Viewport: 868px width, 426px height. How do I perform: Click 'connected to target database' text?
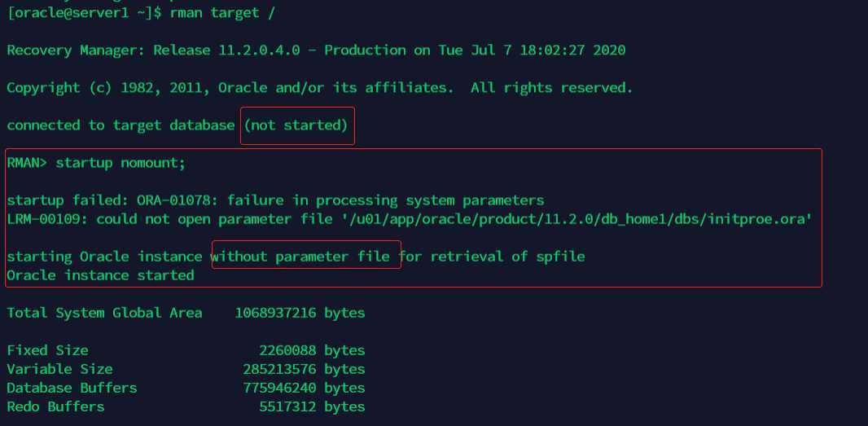tap(121, 125)
